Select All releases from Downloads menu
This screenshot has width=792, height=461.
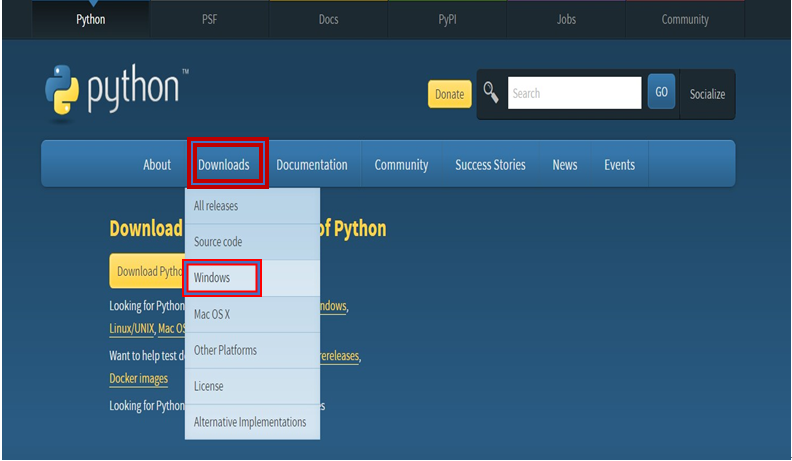pyautogui.click(x=252, y=206)
